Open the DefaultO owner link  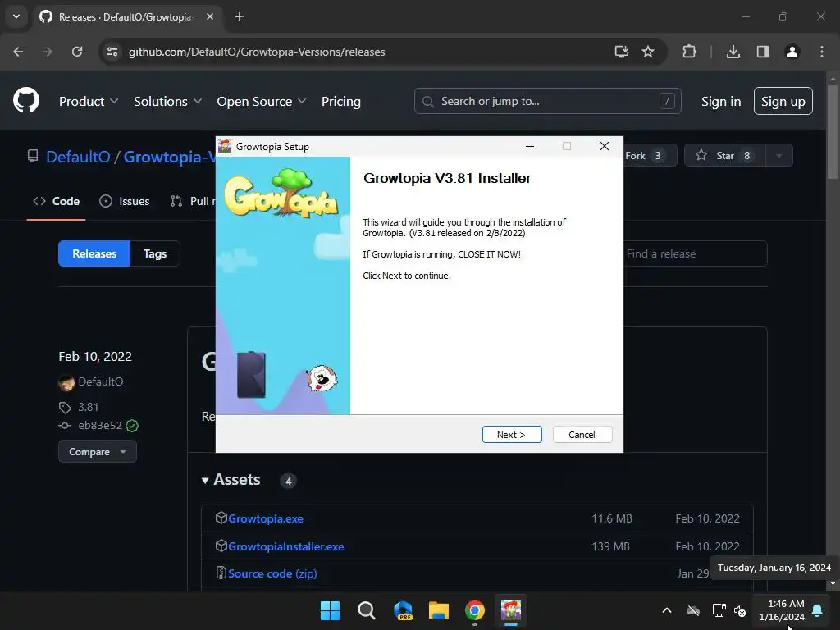tap(78, 157)
